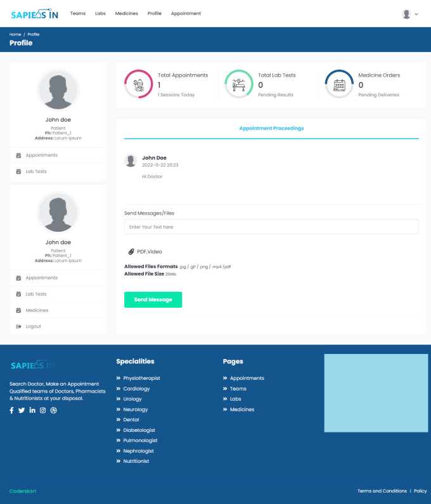
Task: Click the paperclip attachment icon
Action: 131,251
